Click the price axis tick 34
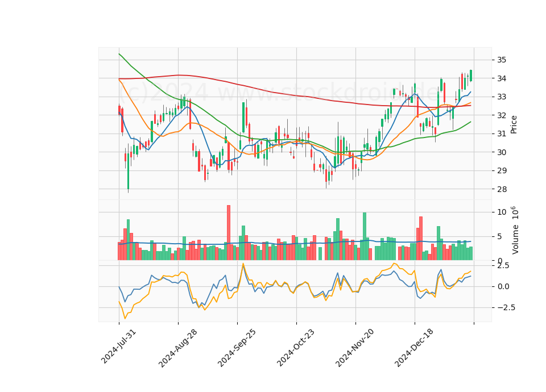 (x=502, y=78)
